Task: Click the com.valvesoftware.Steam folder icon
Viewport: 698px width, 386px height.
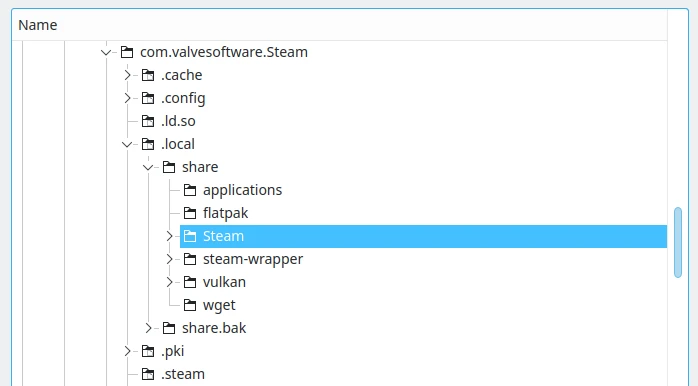Action: point(127,52)
